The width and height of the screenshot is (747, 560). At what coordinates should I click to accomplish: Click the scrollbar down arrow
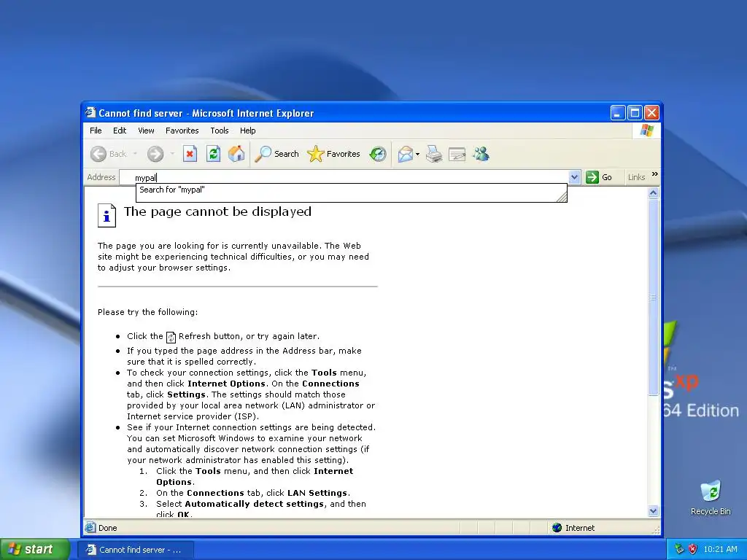[653, 511]
